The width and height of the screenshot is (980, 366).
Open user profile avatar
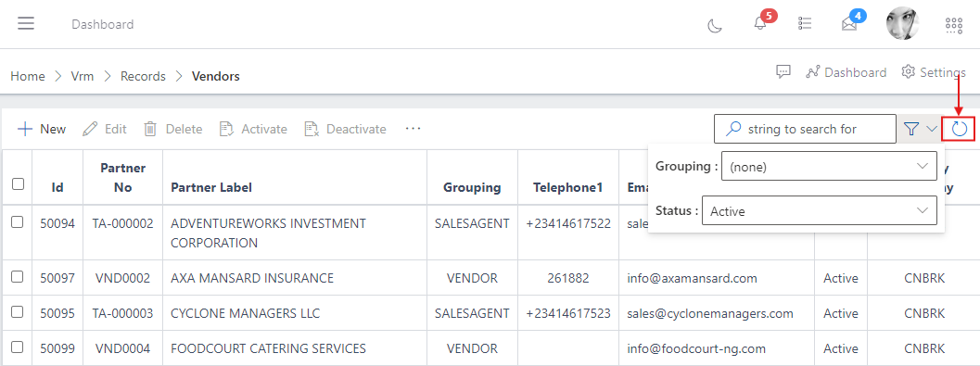click(x=902, y=24)
